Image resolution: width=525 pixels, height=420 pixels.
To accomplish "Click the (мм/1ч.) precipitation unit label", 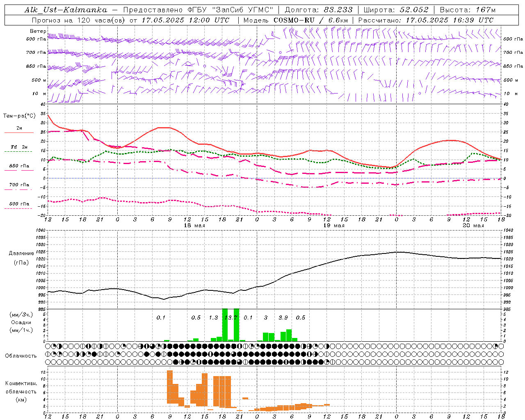I will point(21,330).
